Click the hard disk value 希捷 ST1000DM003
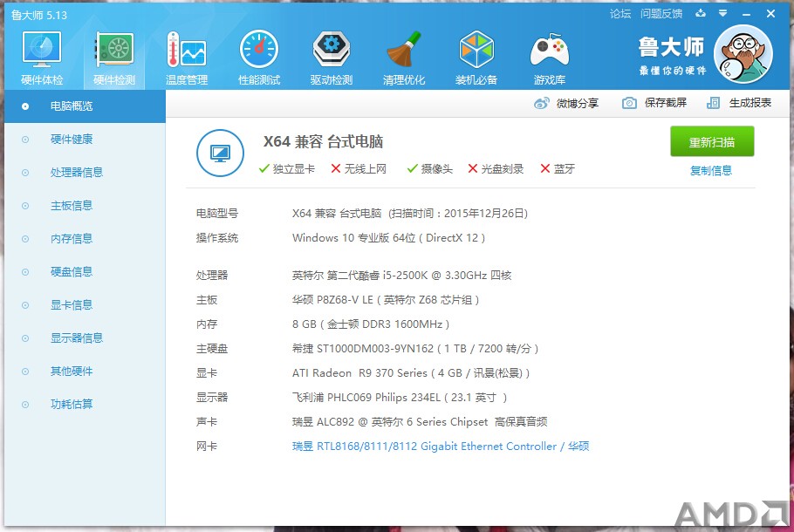 (x=415, y=349)
